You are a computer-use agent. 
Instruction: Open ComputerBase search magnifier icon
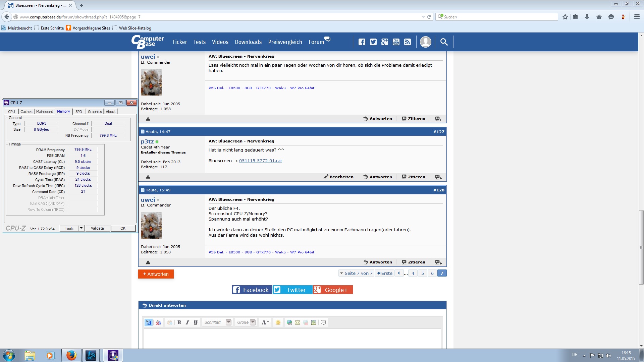[444, 42]
